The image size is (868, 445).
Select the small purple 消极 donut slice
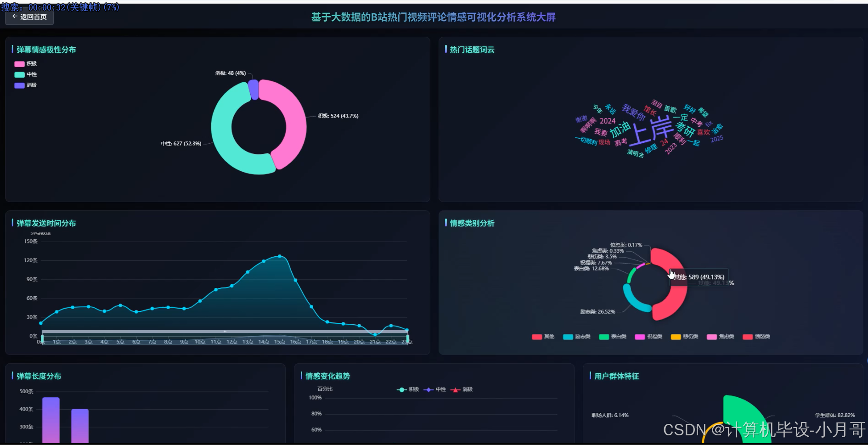tap(254, 89)
